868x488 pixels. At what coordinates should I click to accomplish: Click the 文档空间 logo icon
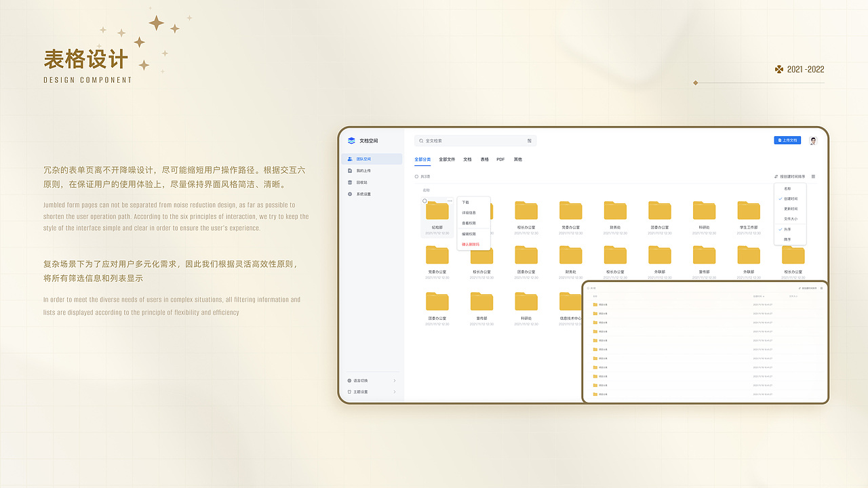pyautogui.click(x=351, y=140)
